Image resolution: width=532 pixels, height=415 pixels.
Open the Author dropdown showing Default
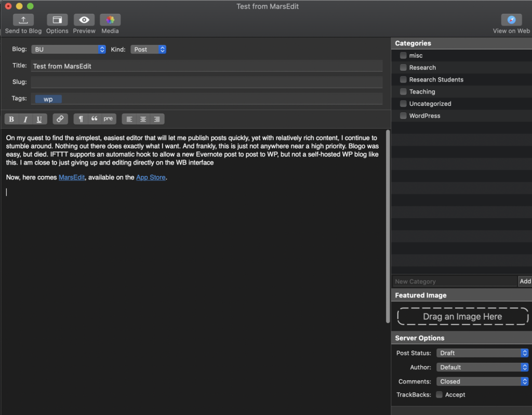[x=482, y=367]
